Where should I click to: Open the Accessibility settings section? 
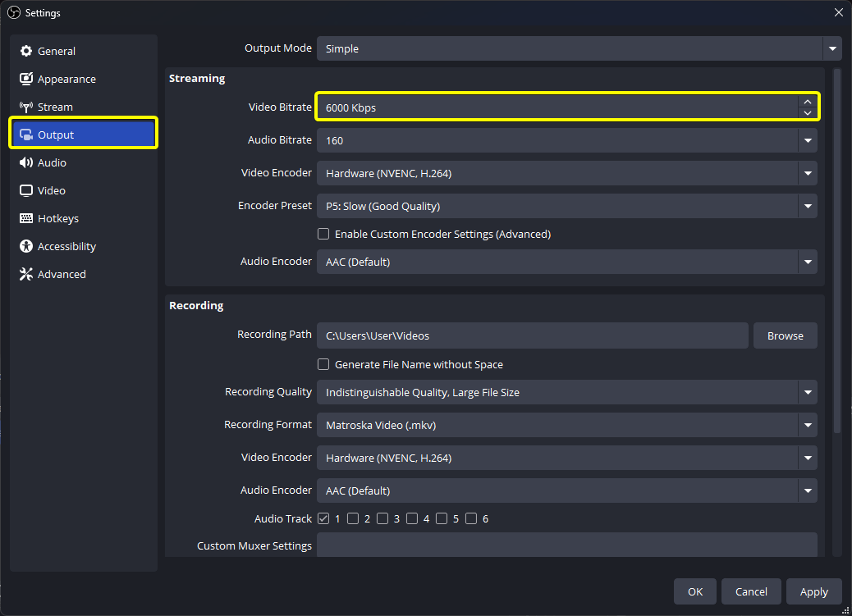[x=84, y=247]
